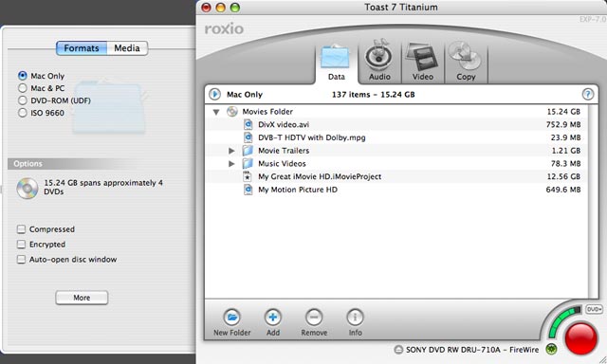Click the 78.3 MB Music Videos size
This screenshot has height=364, width=607.
pos(565,164)
